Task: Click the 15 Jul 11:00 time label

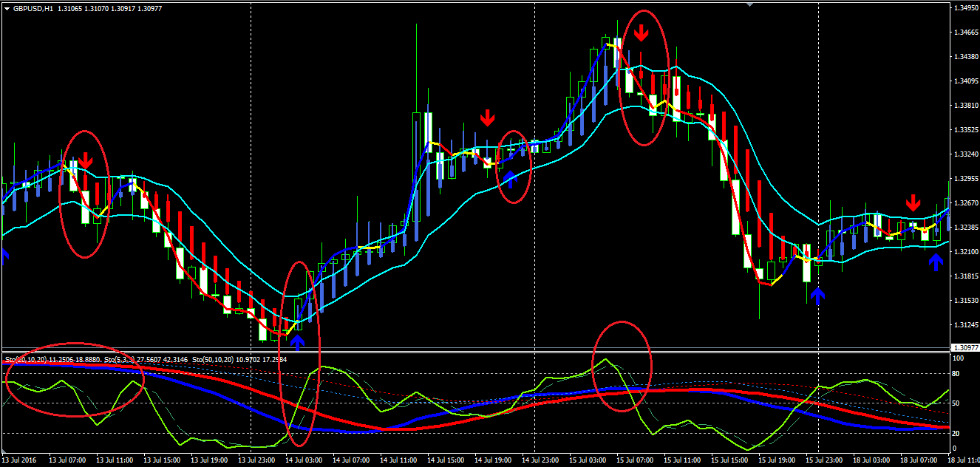Action: click(x=683, y=460)
